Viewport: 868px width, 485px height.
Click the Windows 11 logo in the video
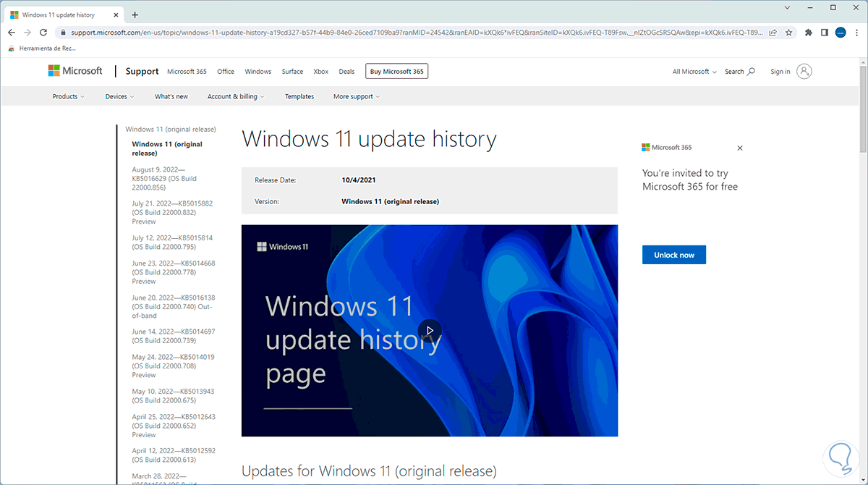tap(283, 247)
